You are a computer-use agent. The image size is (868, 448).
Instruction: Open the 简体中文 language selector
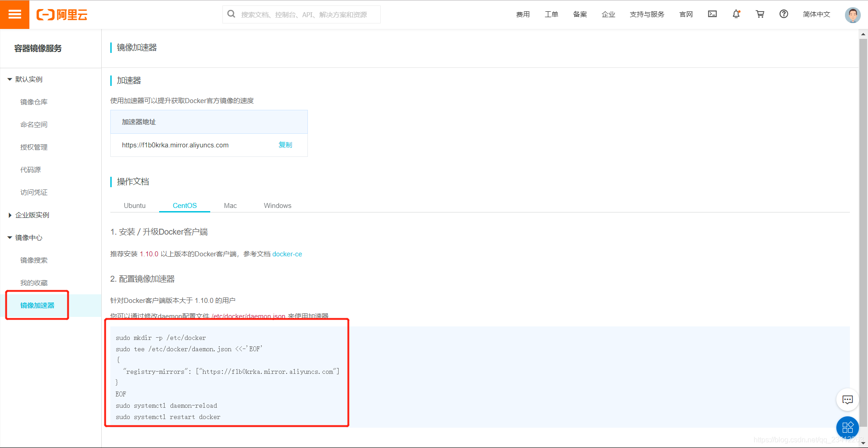[x=816, y=14]
